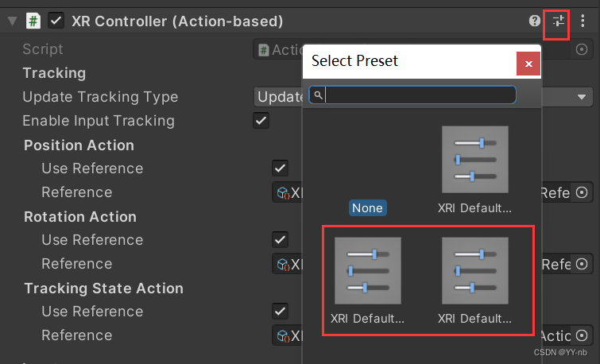Open Rotation Action reference object picker
Image resolution: width=600 pixels, height=364 pixels.
pos(582,264)
